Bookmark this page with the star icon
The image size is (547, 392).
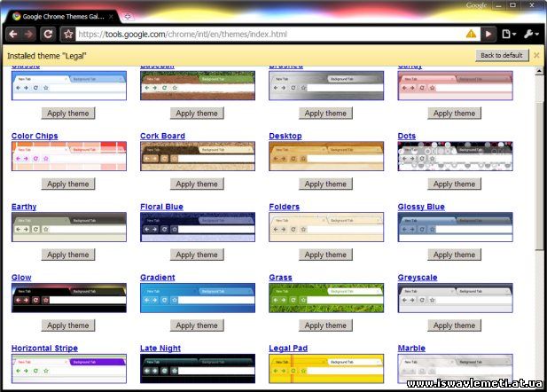(x=68, y=34)
